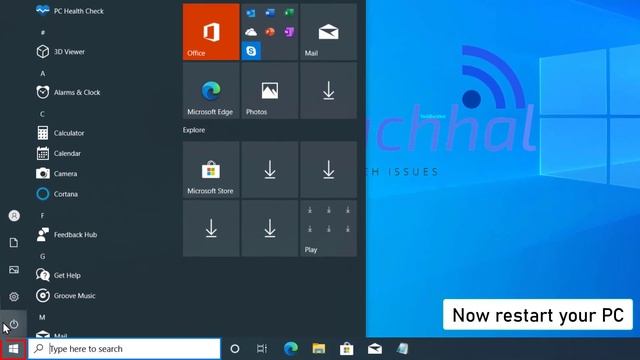Open the Mail tile
Viewport: 640px width, 360px height.
pos(329,32)
